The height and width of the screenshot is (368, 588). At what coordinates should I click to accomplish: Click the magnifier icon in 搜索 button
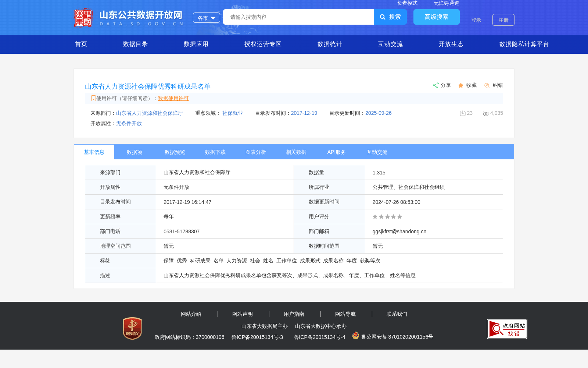(x=383, y=17)
